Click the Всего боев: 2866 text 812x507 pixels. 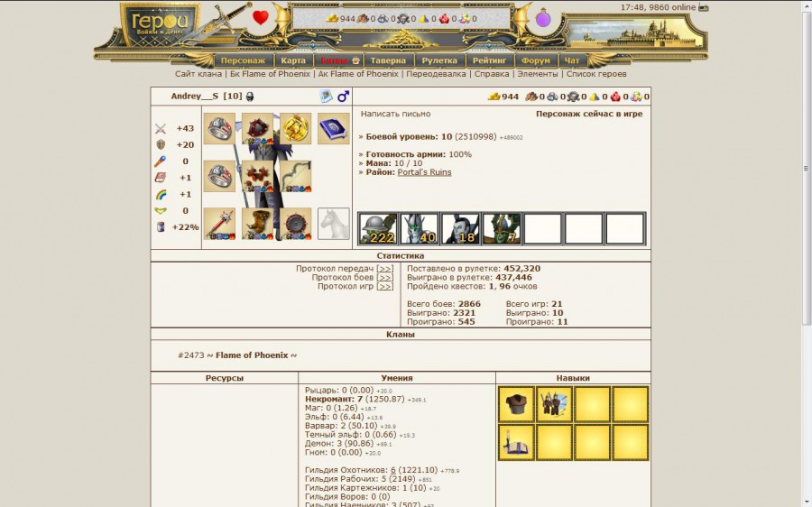[444, 304]
